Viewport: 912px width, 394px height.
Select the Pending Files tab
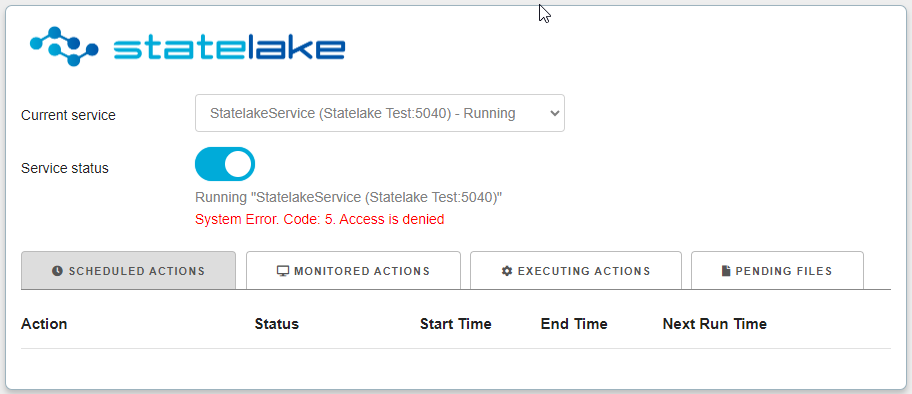coord(777,271)
